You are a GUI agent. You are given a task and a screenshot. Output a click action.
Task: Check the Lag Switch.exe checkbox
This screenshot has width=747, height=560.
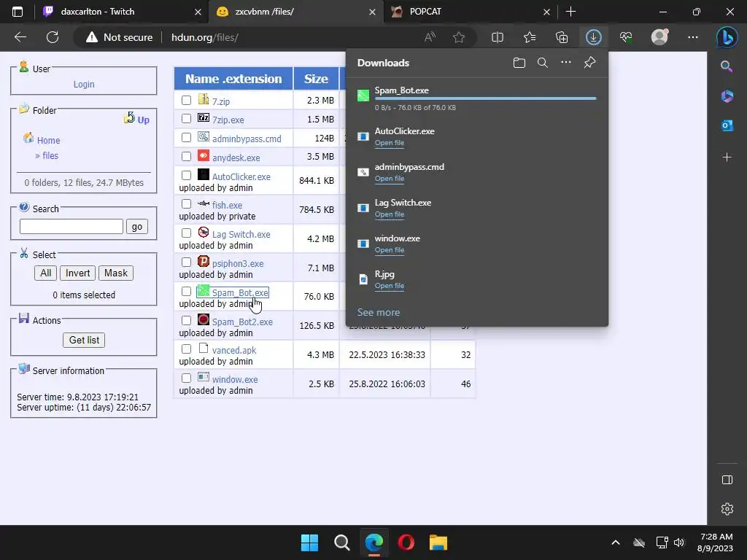tap(186, 233)
